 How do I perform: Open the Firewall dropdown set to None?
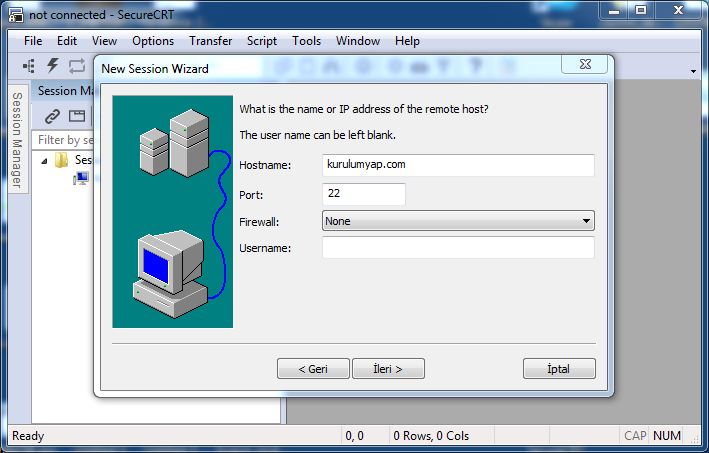[458, 221]
